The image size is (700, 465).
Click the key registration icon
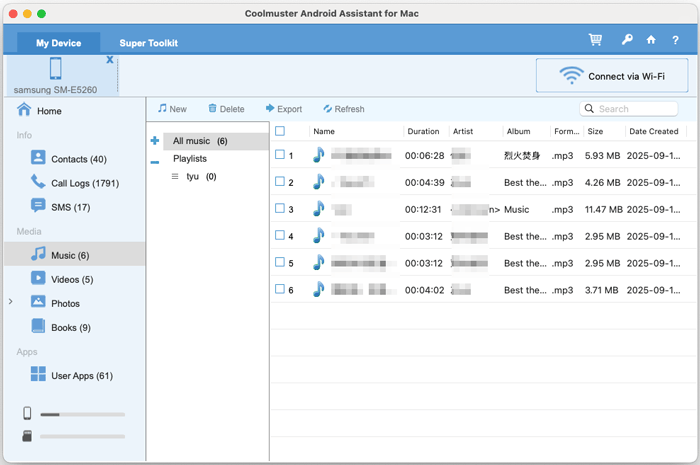[x=627, y=40]
